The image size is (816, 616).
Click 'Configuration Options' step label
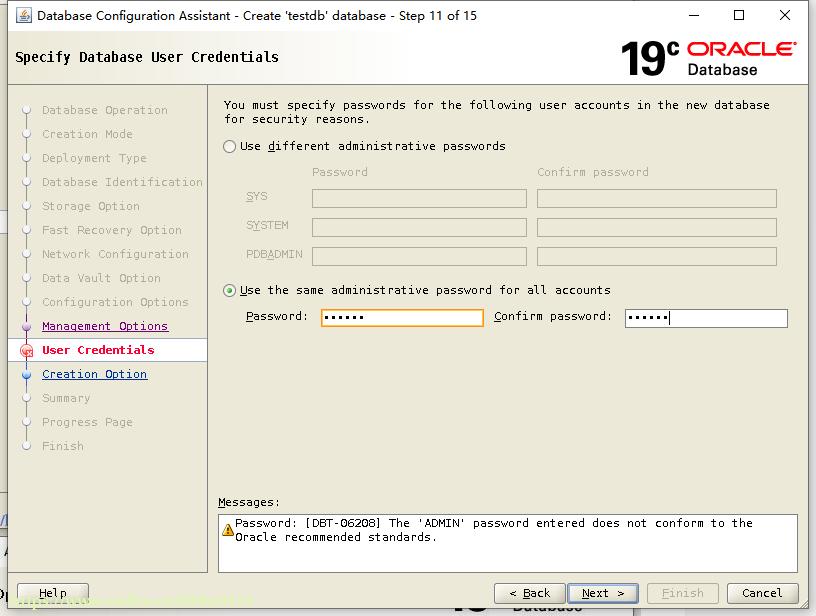point(116,302)
